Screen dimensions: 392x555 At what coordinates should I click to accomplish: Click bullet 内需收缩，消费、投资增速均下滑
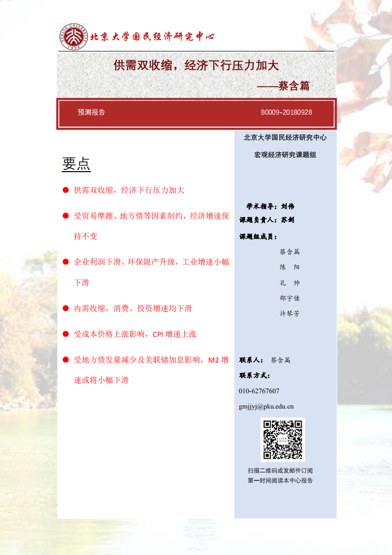(132, 308)
